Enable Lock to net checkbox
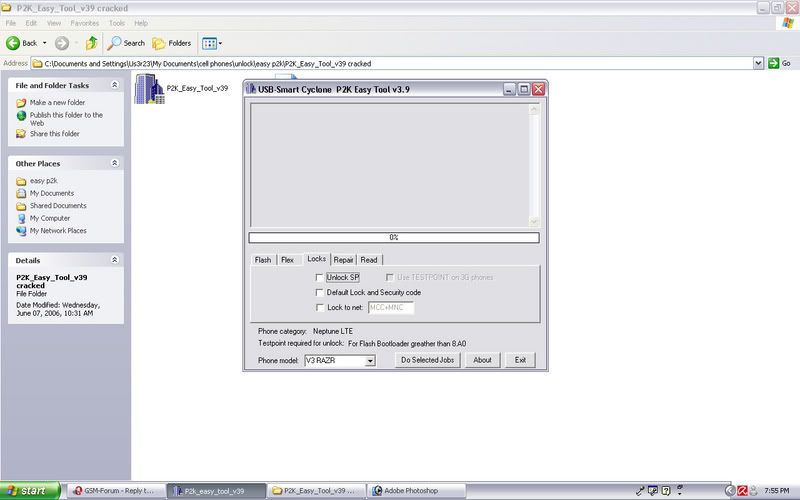This screenshot has height=500, width=800. (320, 308)
